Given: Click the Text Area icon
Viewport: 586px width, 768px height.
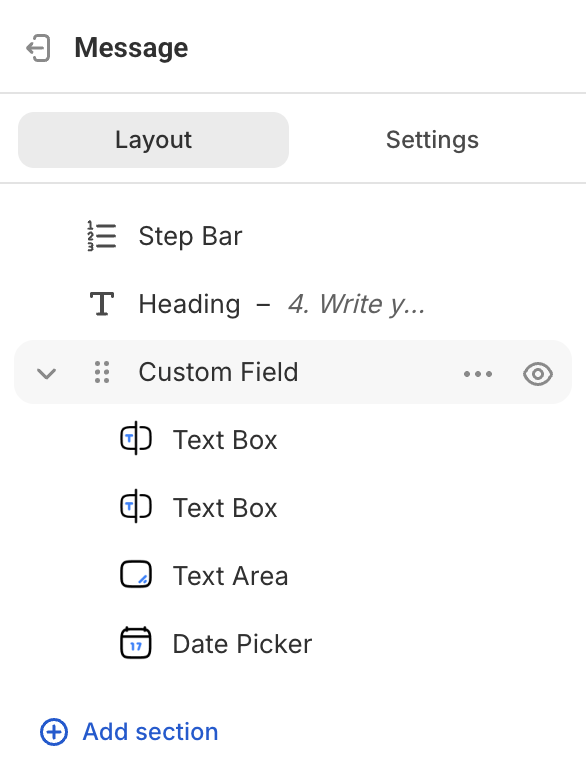Looking at the screenshot, I should pos(136,575).
